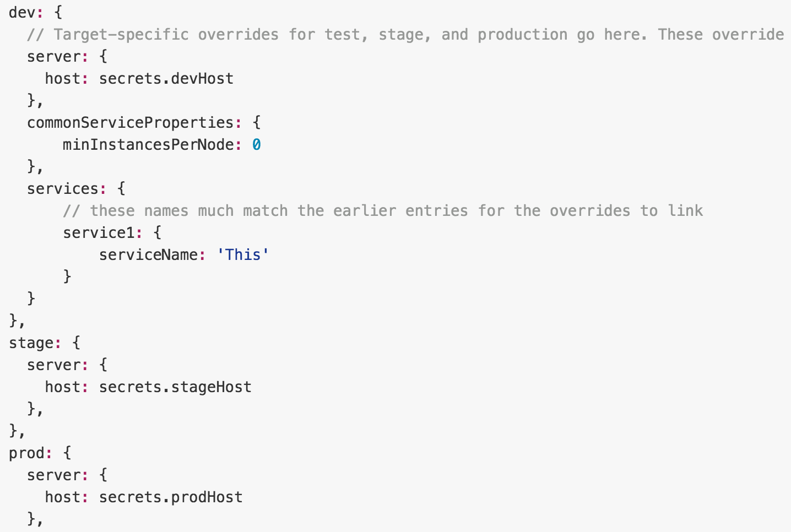Image resolution: width=791 pixels, height=532 pixels.
Task: Click the 'This' string literal
Action: [243, 255]
